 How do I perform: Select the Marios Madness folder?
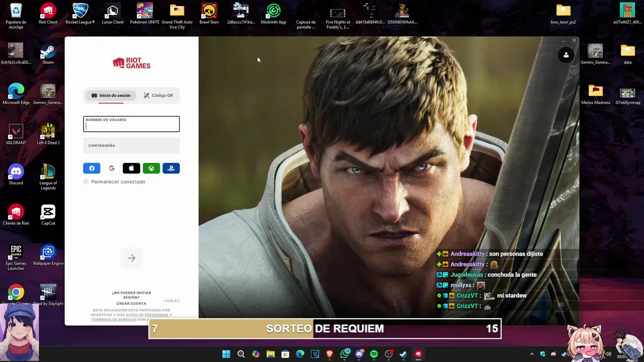[596, 95]
